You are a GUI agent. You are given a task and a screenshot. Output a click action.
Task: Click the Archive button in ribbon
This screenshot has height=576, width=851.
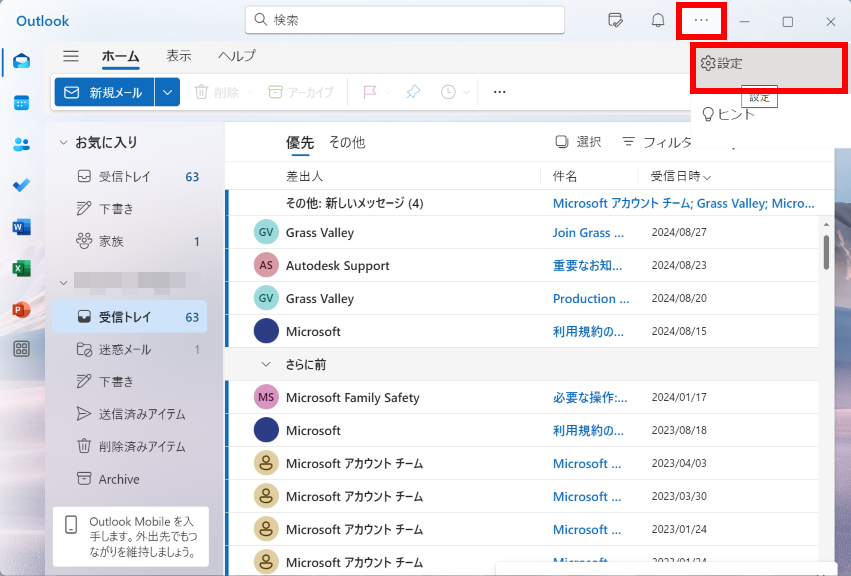301,92
